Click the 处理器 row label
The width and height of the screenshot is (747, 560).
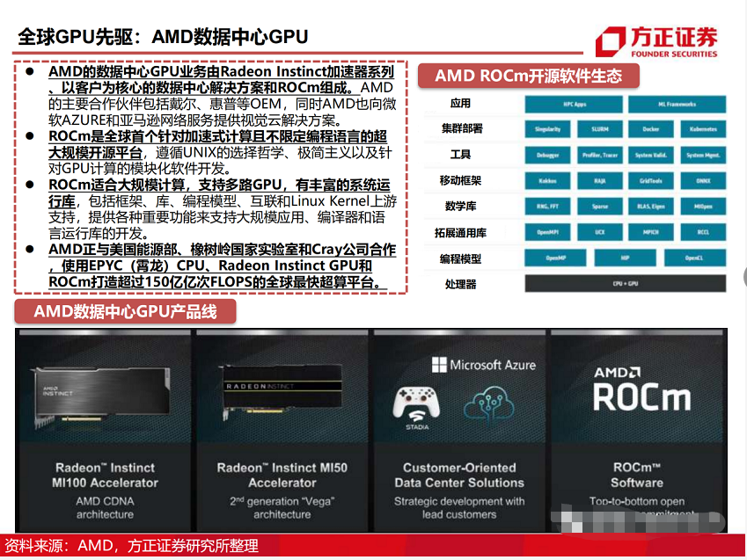coord(460,284)
